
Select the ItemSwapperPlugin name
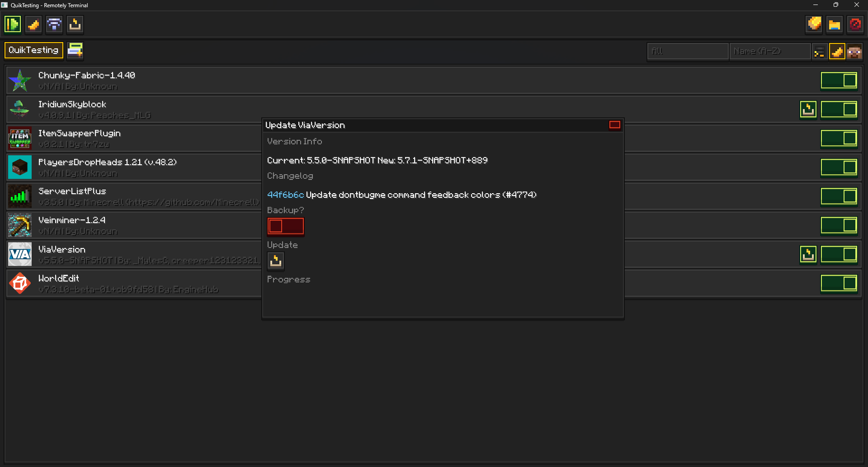80,133
